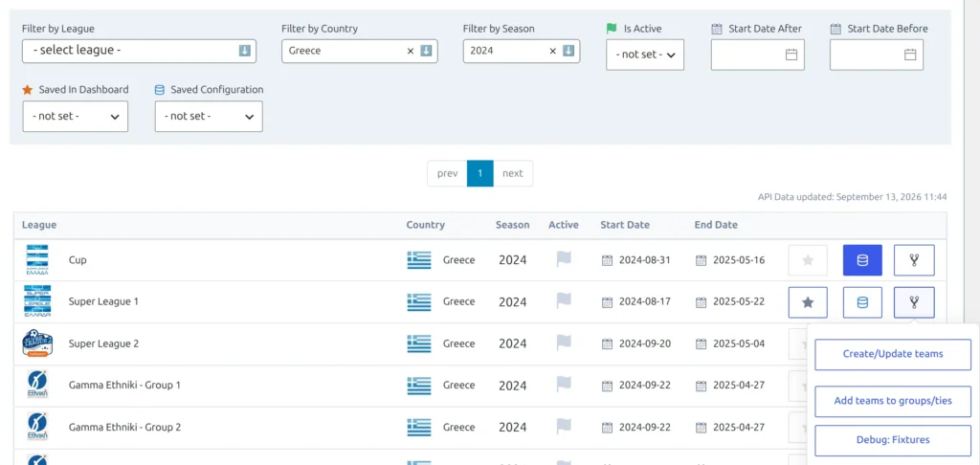Click the calendar icon beside 2025-05-04
980x465 pixels.
click(701, 344)
